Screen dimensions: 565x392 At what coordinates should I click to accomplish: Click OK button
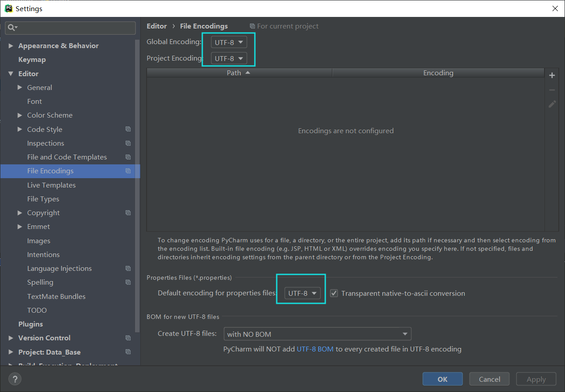click(442, 379)
